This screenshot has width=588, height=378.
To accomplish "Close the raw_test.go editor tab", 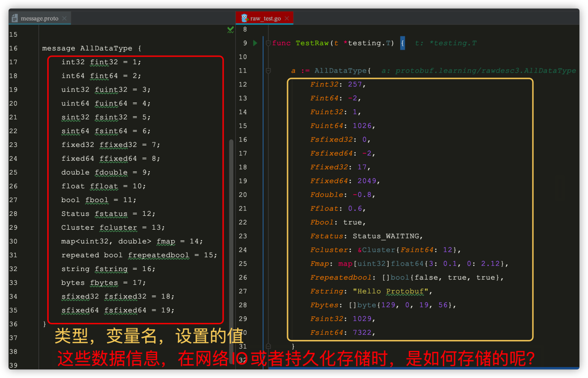I will 287,18.
